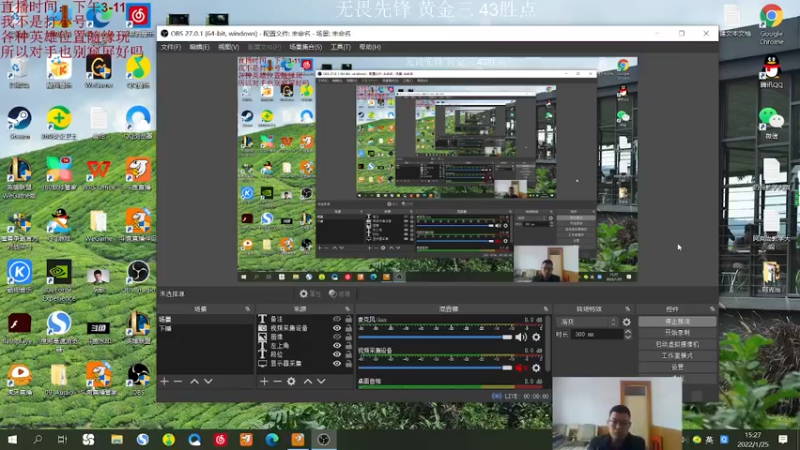Toggle visibility of 段位 source
Image resolution: width=800 pixels, height=450 pixels.
(337, 354)
